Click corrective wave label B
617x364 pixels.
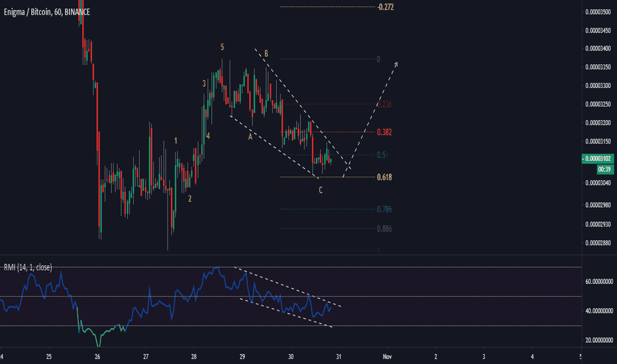pos(266,54)
